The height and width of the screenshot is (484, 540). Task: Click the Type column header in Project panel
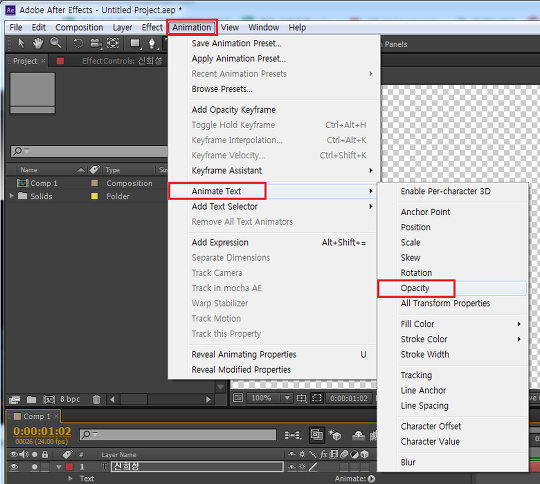[113, 169]
